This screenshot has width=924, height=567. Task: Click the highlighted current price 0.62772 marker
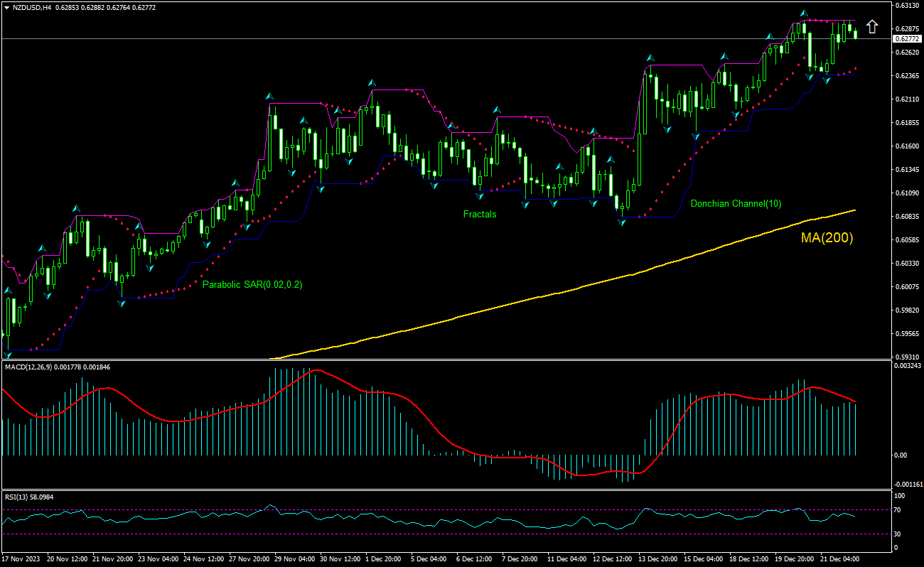[x=906, y=40]
